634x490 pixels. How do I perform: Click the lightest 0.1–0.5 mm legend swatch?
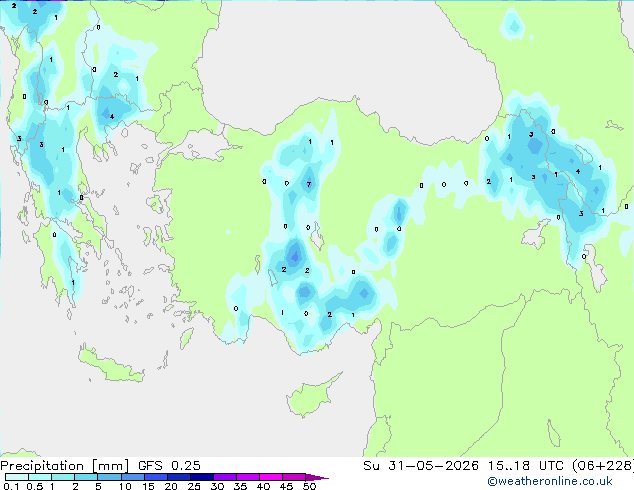click(x=17, y=477)
